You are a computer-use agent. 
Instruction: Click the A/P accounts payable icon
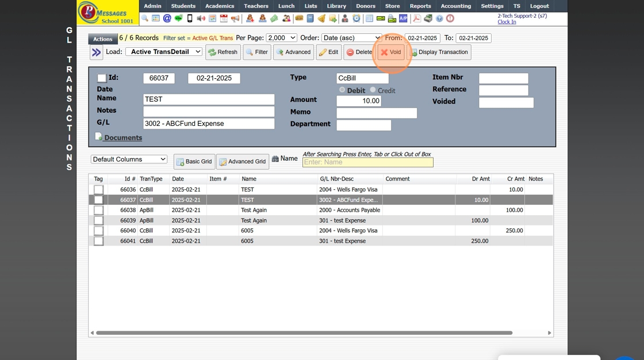403,18
